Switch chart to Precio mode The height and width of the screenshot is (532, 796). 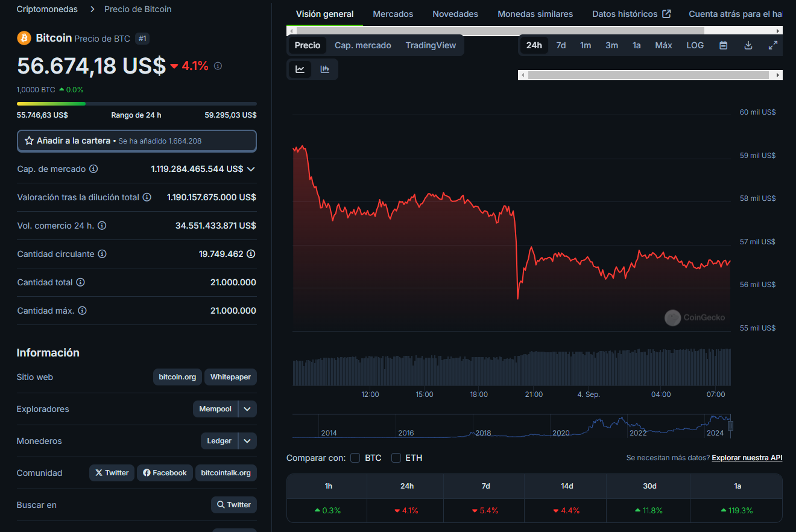tap(308, 45)
